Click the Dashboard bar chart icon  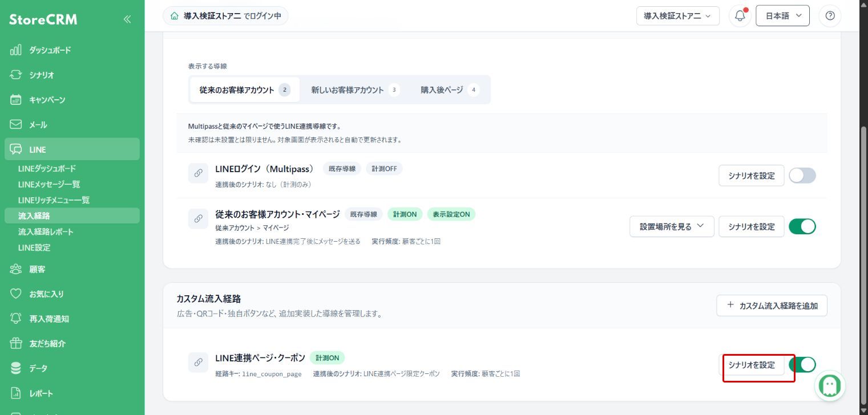(x=16, y=50)
